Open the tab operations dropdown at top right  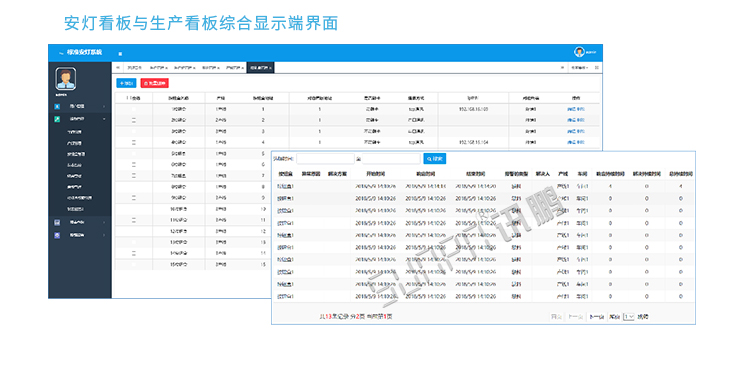coord(579,68)
